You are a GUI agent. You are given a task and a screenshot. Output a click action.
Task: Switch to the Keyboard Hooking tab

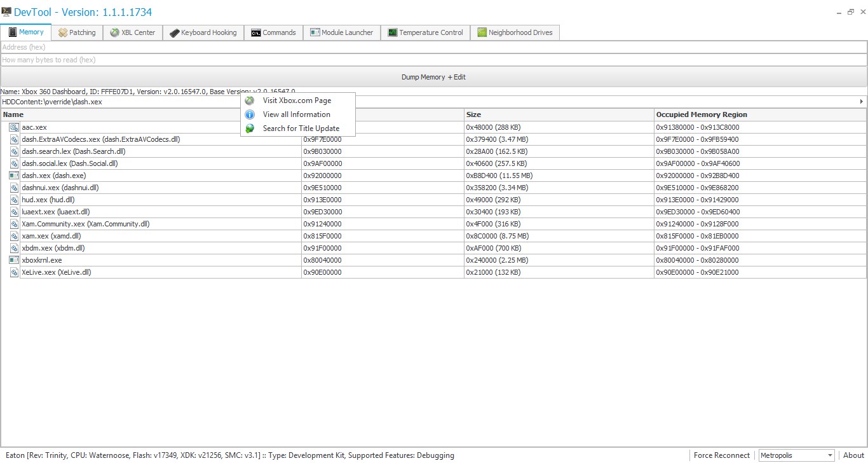click(x=203, y=32)
